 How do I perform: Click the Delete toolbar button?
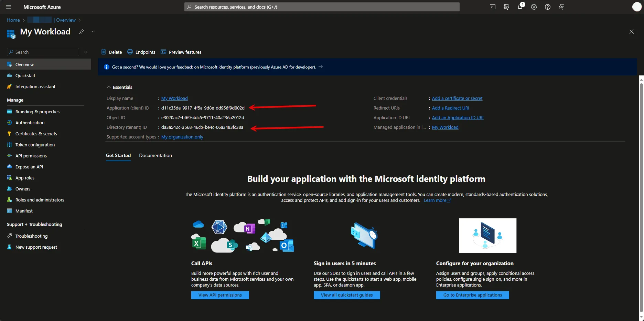pos(112,52)
